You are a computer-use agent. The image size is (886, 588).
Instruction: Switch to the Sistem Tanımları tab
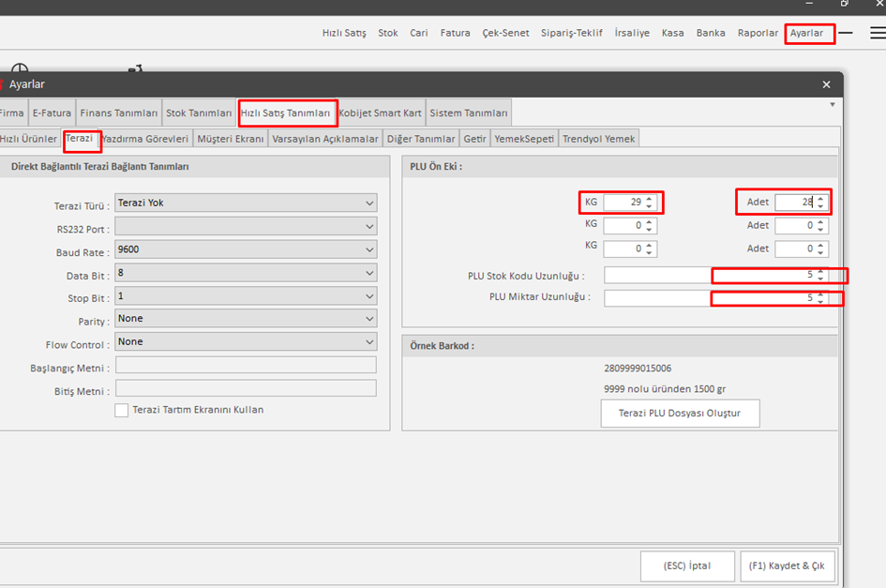tap(469, 113)
